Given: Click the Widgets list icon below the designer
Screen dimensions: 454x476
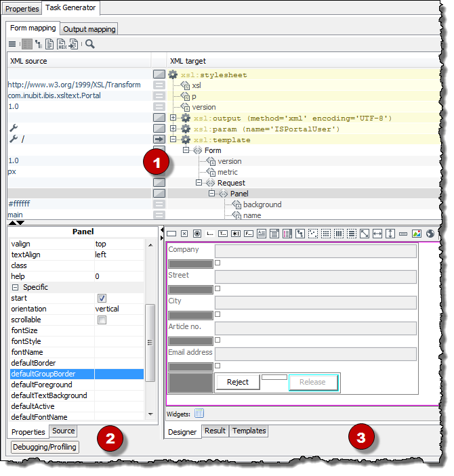Looking at the screenshot, I should 199,413.
